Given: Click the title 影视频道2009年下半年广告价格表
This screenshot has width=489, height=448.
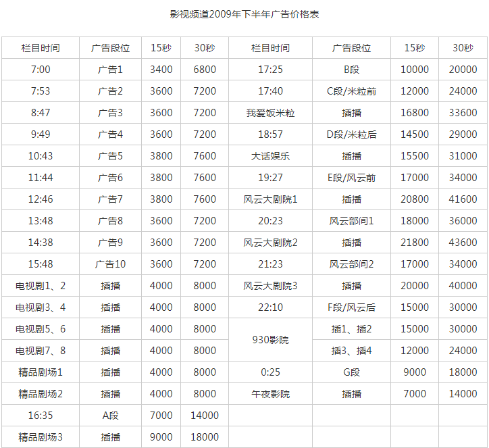Looking at the screenshot, I should (x=244, y=14).
